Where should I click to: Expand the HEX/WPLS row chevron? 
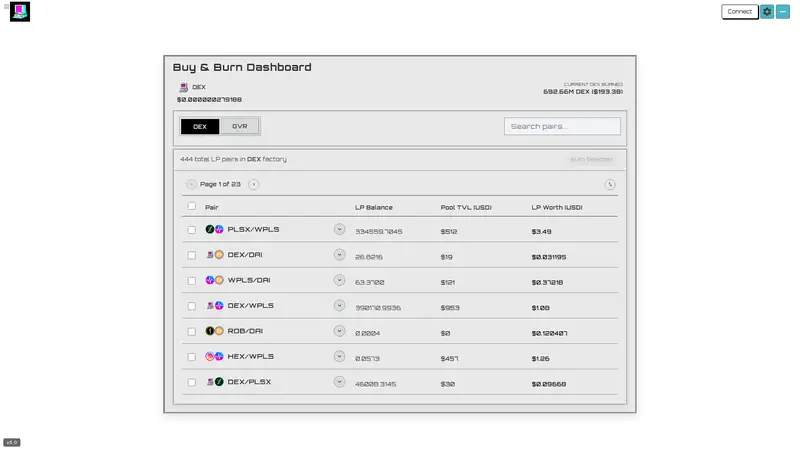[x=339, y=357]
